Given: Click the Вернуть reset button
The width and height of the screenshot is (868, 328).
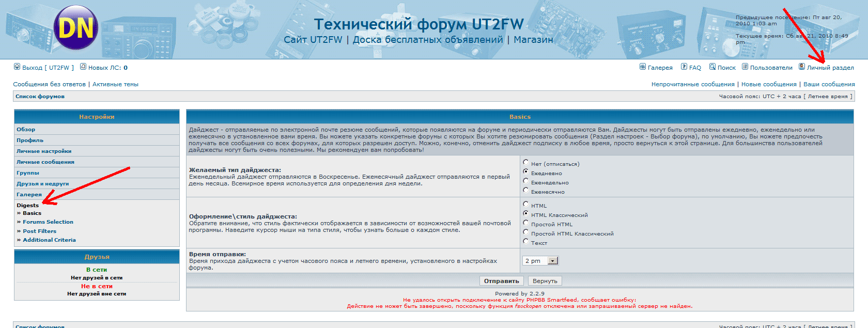Looking at the screenshot, I should 545,281.
